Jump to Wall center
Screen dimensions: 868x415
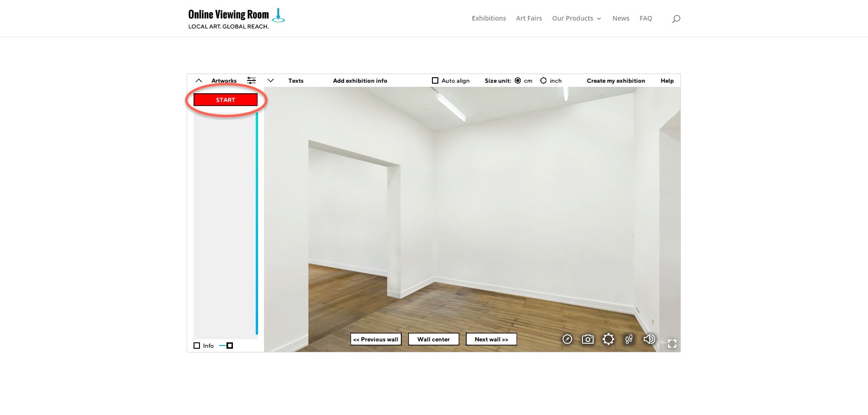click(x=433, y=339)
